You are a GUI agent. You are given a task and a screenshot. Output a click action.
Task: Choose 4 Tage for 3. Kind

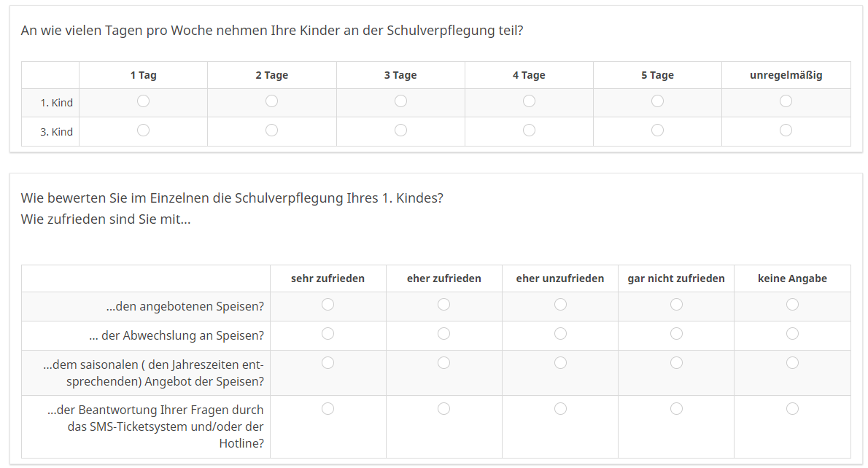click(x=529, y=130)
